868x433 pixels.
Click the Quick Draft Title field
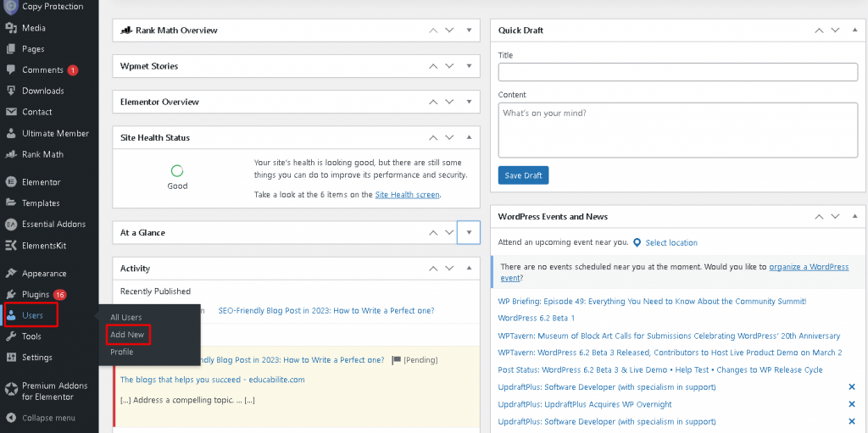coord(677,72)
